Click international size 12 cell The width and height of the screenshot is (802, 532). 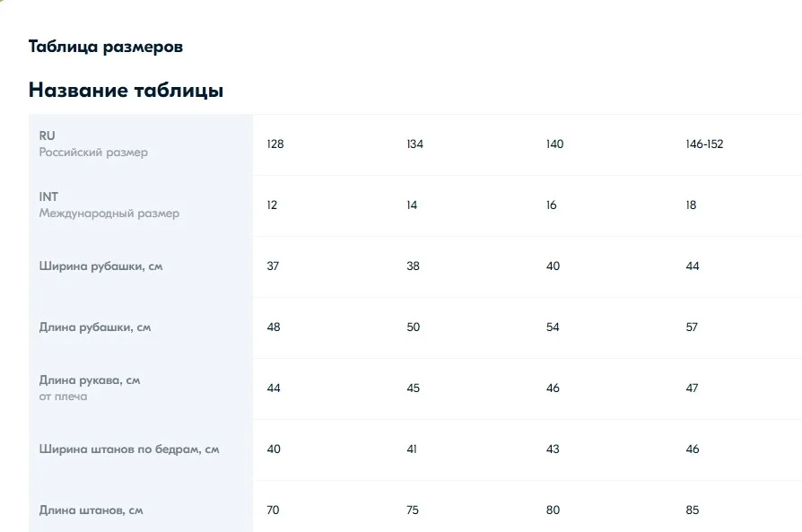[x=272, y=205]
